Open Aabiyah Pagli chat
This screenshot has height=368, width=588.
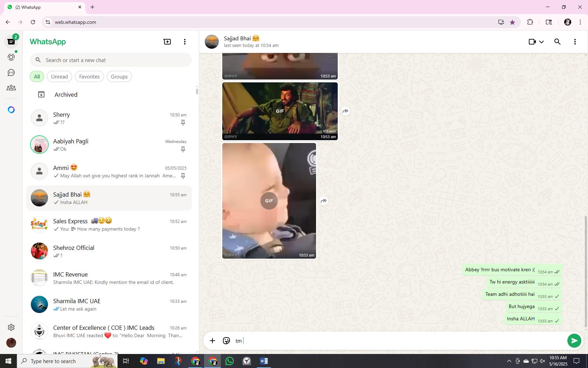tap(109, 145)
